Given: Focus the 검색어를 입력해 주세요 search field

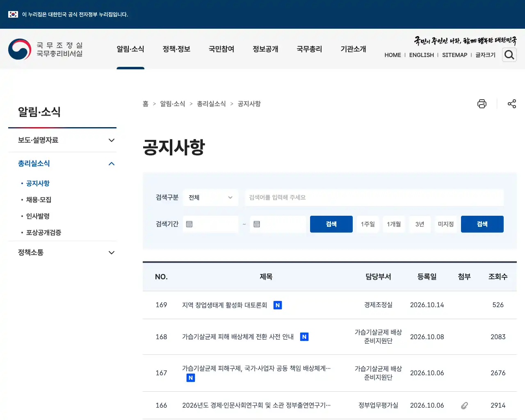Looking at the screenshot, I should [x=374, y=198].
